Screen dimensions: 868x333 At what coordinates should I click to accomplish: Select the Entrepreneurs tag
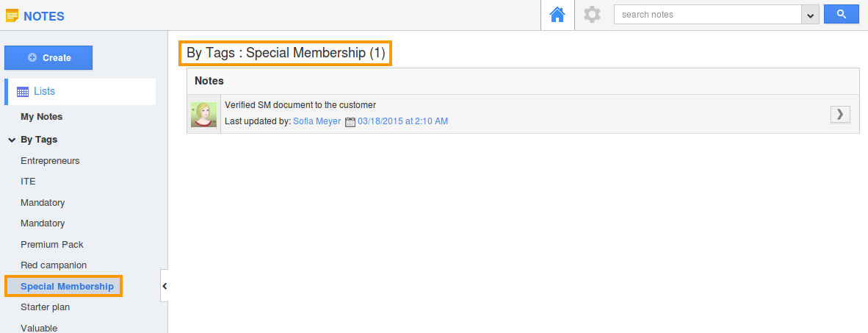50,160
